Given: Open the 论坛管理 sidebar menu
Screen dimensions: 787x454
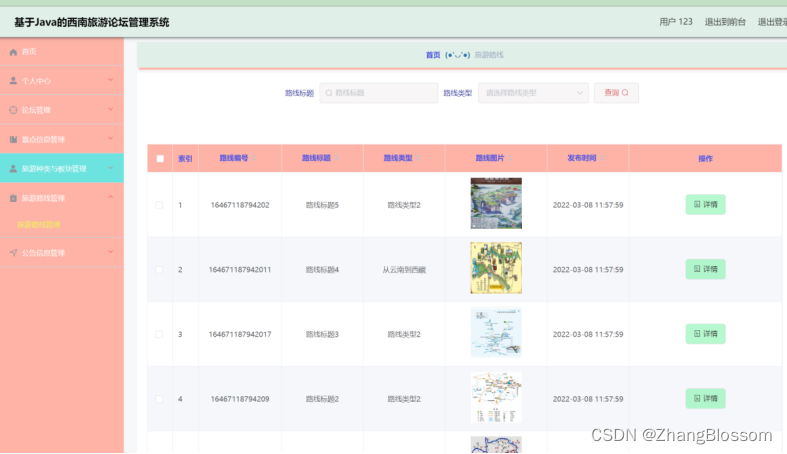Looking at the screenshot, I should click(x=62, y=110).
